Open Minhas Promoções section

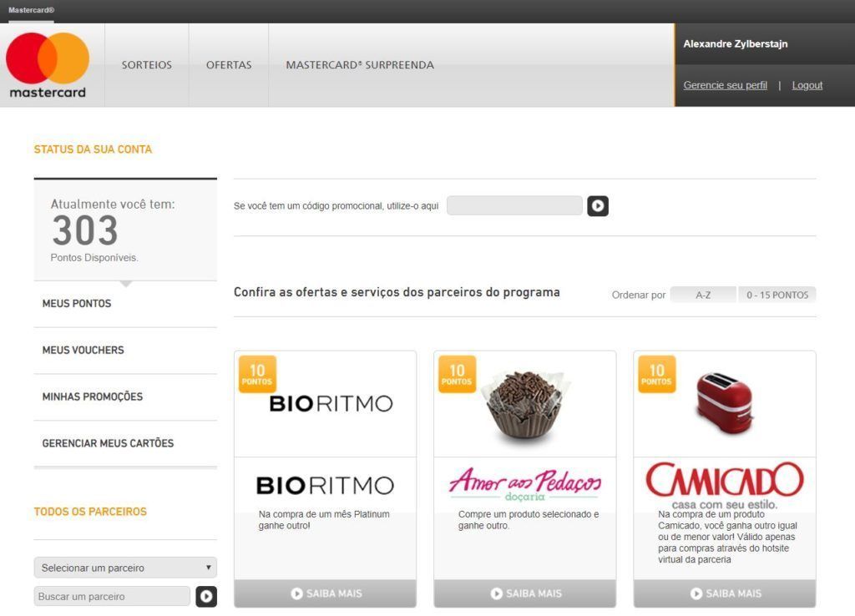click(x=125, y=396)
